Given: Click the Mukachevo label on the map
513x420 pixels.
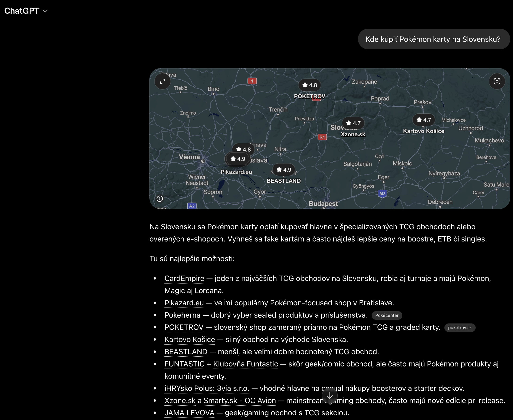Looking at the screenshot, I should pyautogui.click(x=489, y=140).
